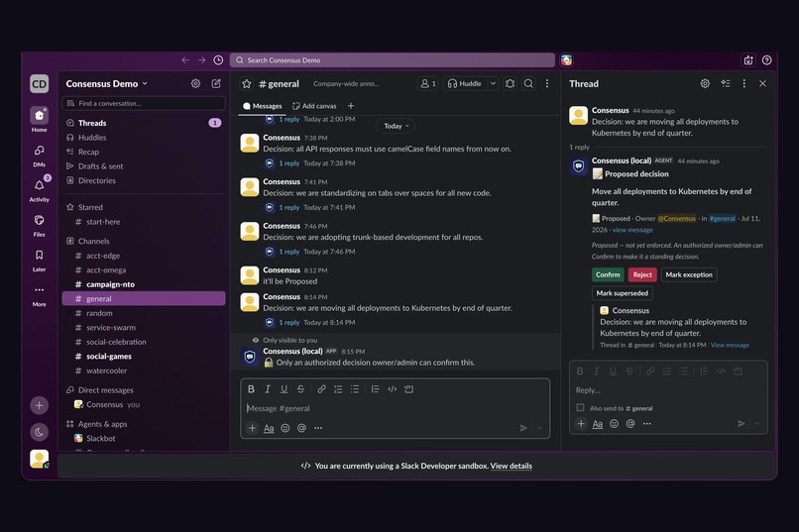Open send options arrow in #general composer

pos(539,428)
